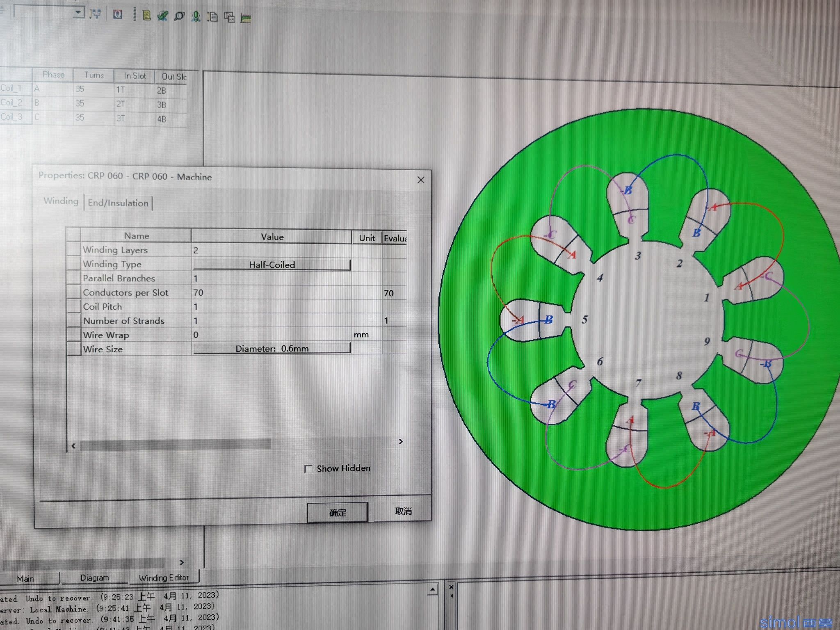The image size is (840, 630).
Task: Select the Coil_2 row header
Action: point(15,103)
